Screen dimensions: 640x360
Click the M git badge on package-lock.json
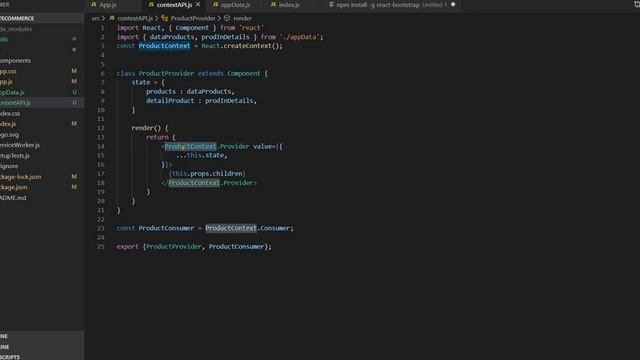pos(74,177)
